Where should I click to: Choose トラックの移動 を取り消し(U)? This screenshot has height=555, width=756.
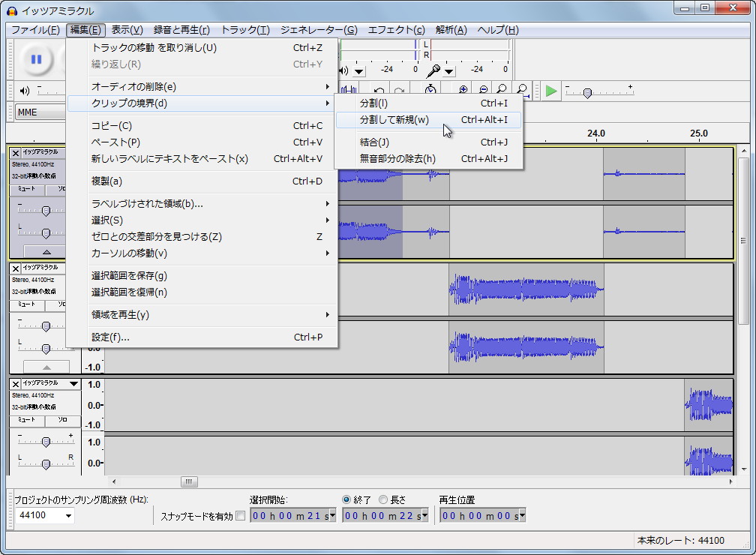(202, 48)
